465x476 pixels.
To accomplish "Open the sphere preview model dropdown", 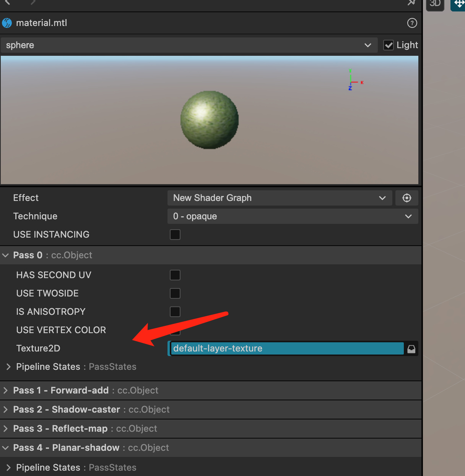I will click(x=189, y=45).
